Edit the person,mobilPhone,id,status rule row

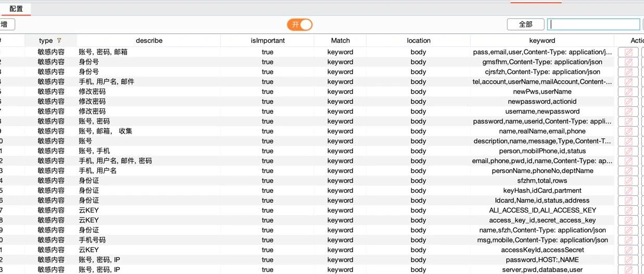pos(628,151)
